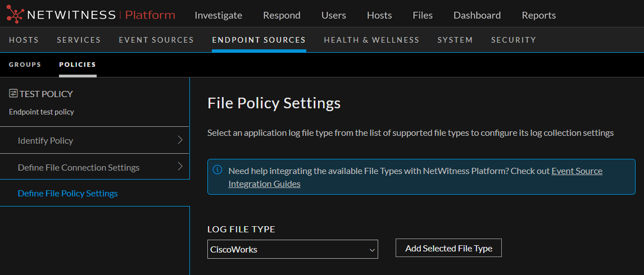Viewport: 644px width, 275px height.
Task: Expand chevron next to Identify Policy
Action: [180, 140]
